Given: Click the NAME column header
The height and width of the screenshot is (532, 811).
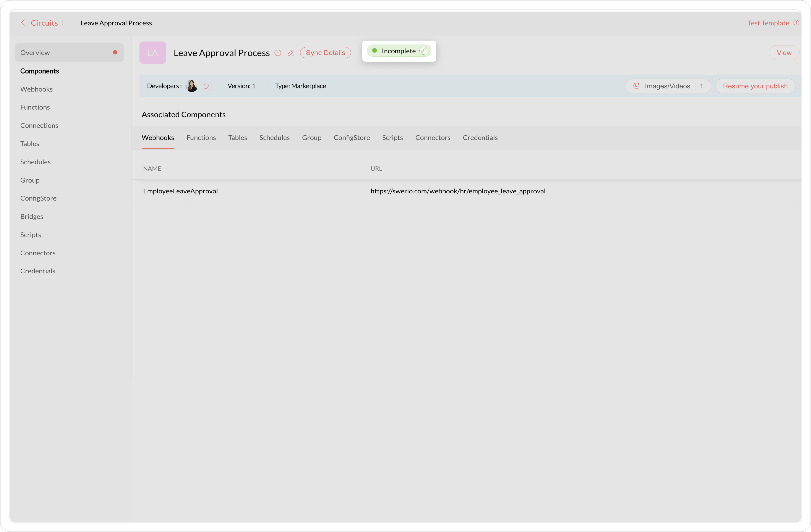Looking at the screenshot, I should click(152, 168).
